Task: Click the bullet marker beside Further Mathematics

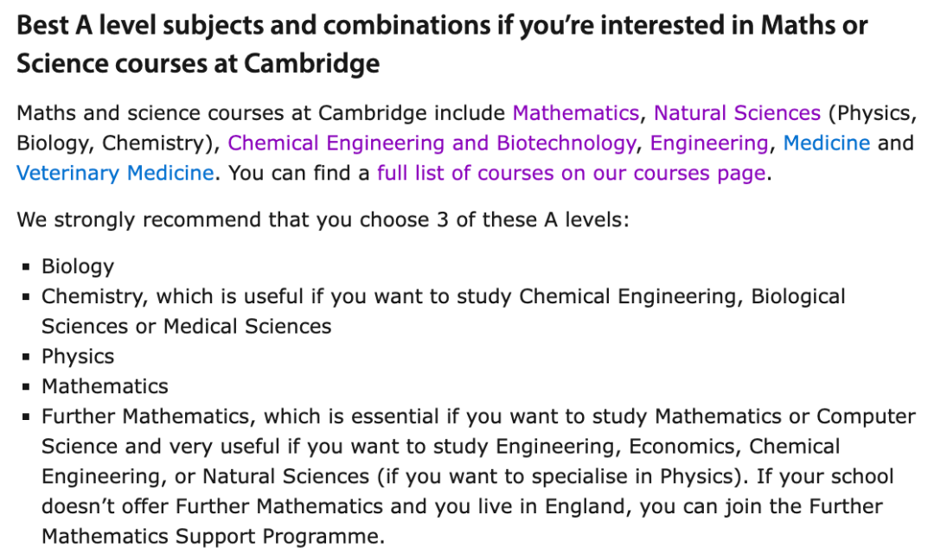Action: pos(26,417)
